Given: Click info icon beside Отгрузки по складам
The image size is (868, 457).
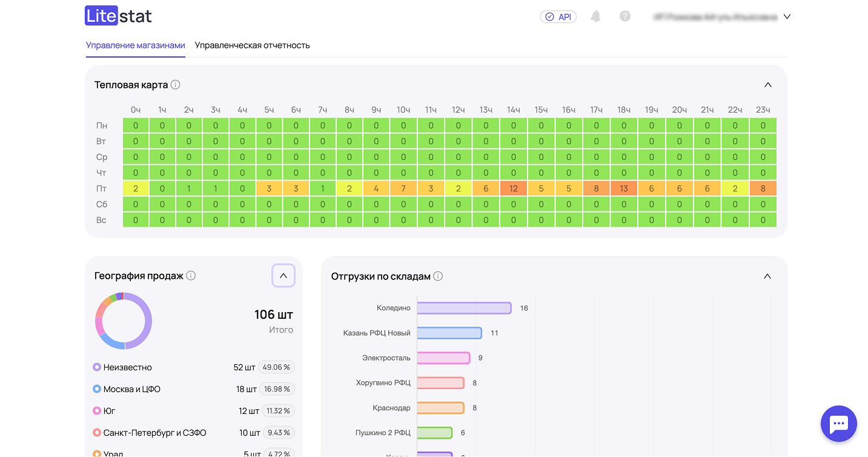Looking at the screenshot, I should (438, 276).
